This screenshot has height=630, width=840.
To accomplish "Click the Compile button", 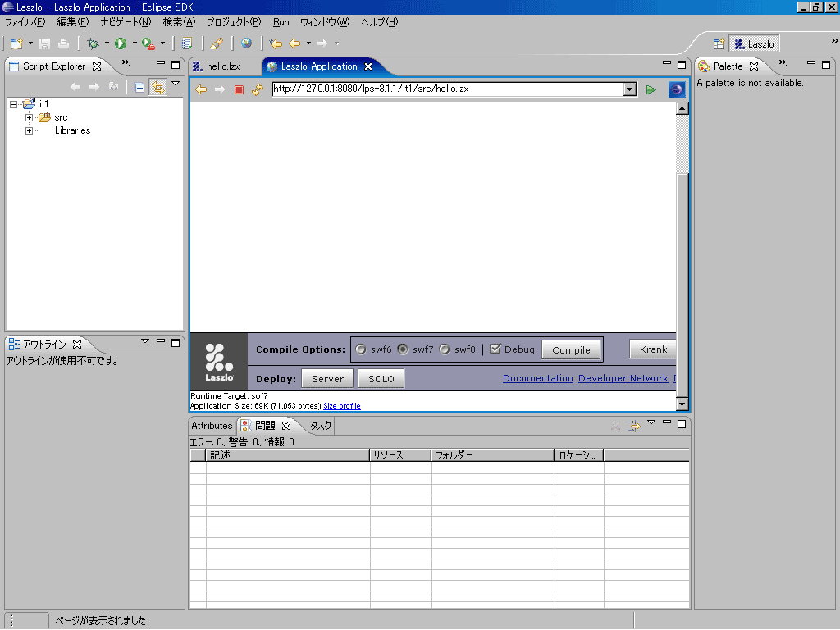I will (571, 349).
